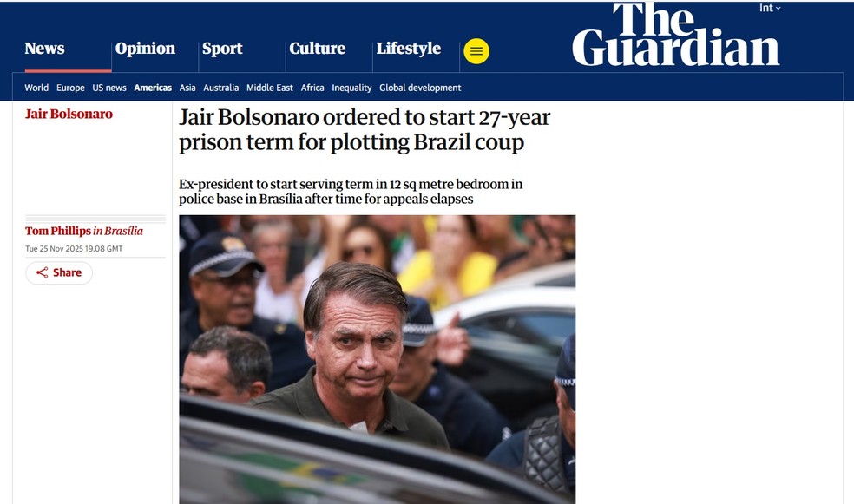This screenshot has width=854, height=504.
Task: Click the Share icon next to Share label
Action: point(42,272)
